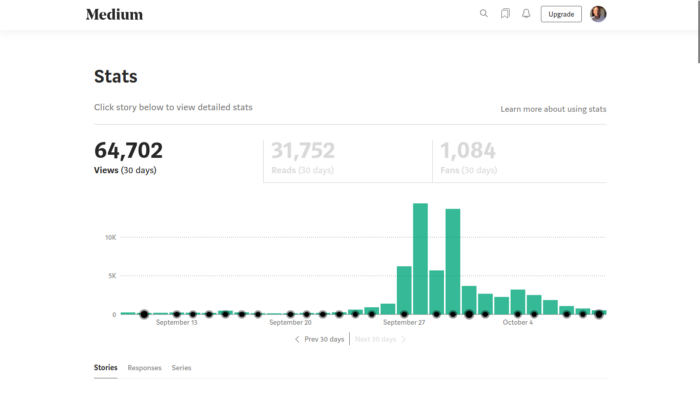This screenshot has height=393, width=700.
Task: Switch to the Responses tab
Action: tap(144, 368)
